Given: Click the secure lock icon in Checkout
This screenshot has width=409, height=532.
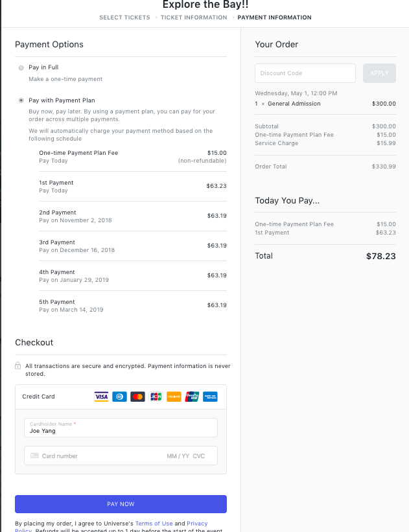Looking at the screenshot, I should click(18, 365).
